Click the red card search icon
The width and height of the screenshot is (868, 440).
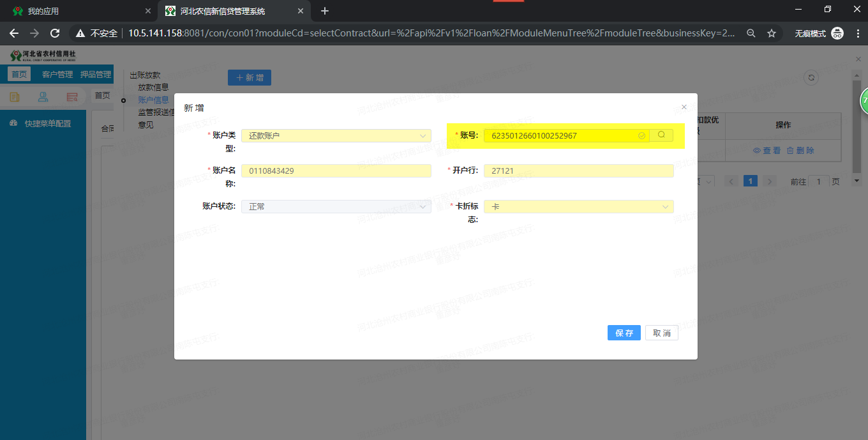(x=72, y=97)
